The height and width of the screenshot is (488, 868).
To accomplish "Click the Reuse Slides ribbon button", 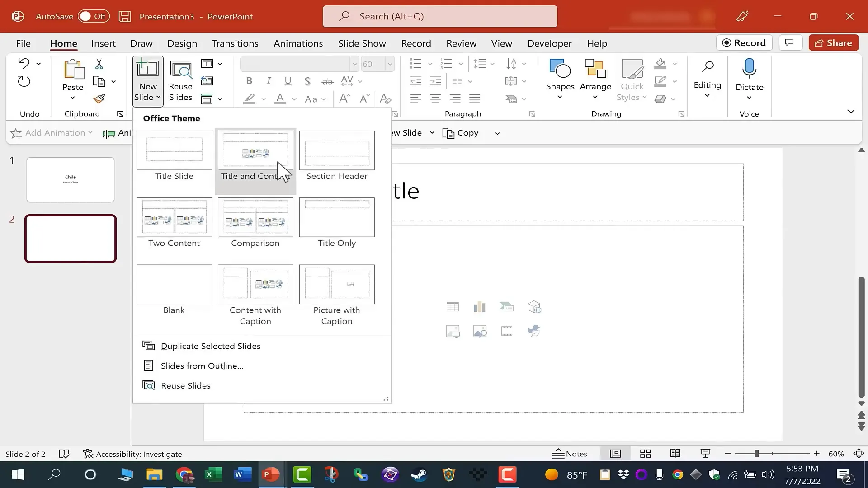I will pos(180,81).
